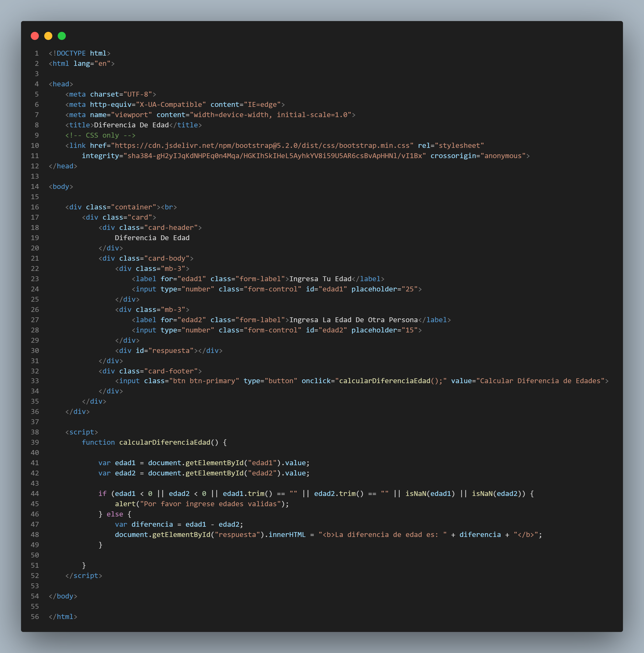644x653 pixels.
Task: Click the 'card-footer' class string
Action: [x=173, y=371]
